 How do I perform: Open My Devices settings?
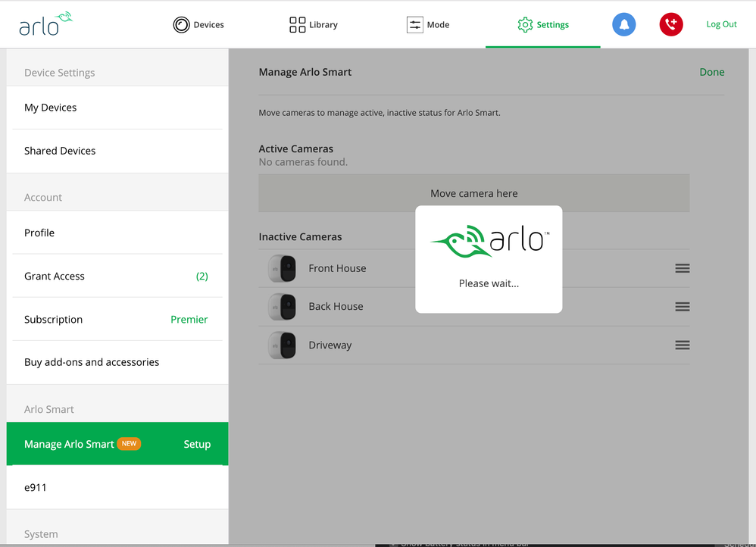coord(117,108)
